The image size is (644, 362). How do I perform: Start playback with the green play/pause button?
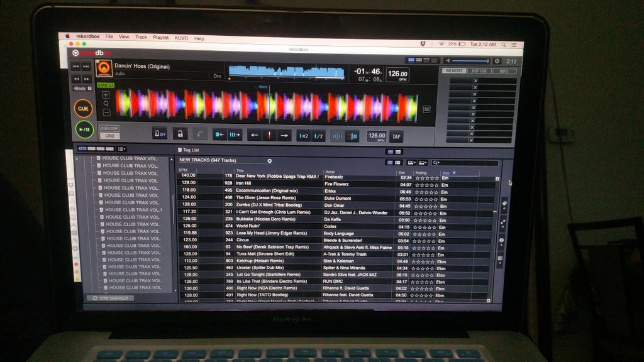click(x=85, y=129)
